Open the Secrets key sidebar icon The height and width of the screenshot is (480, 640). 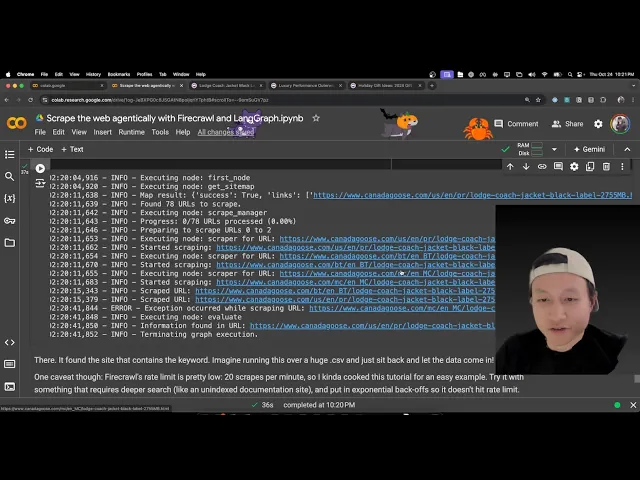(10, 221)
